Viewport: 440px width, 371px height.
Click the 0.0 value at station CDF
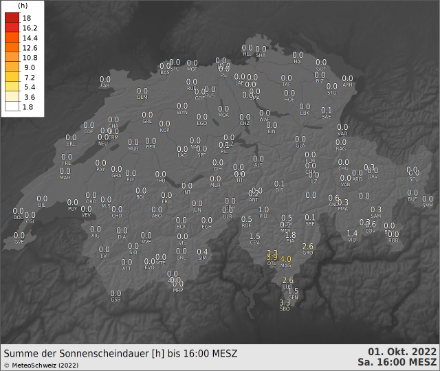click(x=89, y=125)
